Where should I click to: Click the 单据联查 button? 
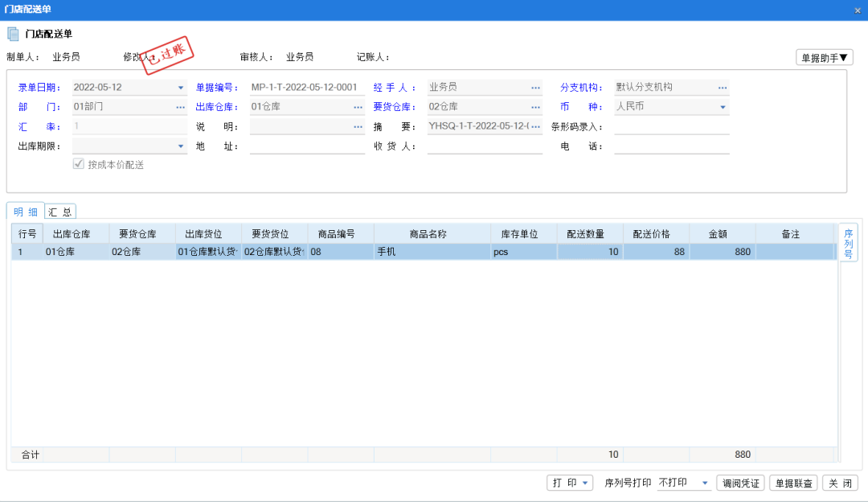pyautogui.click(x=794, y=483)
